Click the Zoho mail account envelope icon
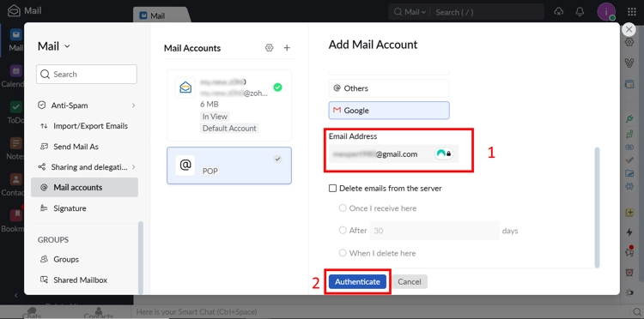 point(185,87)
